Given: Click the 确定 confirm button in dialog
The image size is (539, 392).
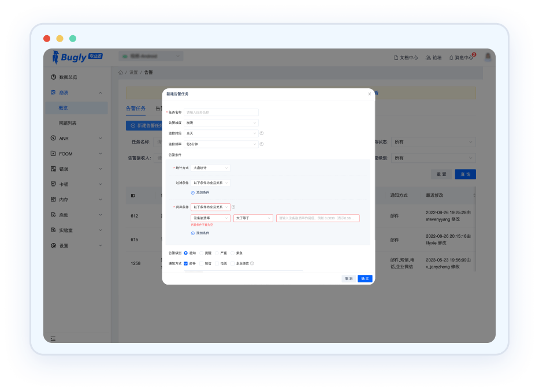Looking at the screenshot, I should (x=365, y=278).
